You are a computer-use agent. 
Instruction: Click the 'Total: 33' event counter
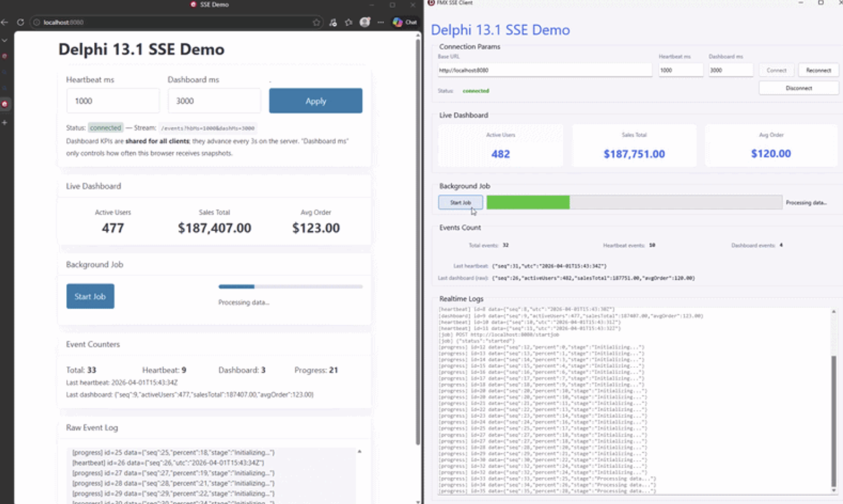[x=81, y=370]
